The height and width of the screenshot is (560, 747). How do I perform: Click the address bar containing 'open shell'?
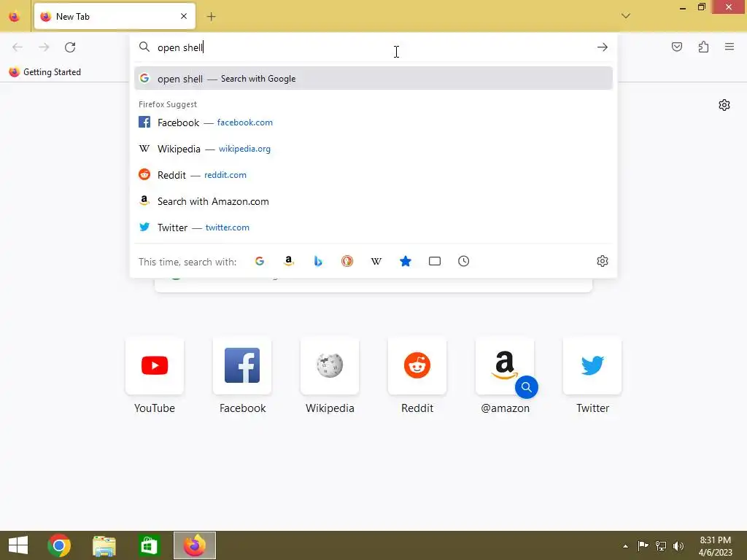click(373, 47)
